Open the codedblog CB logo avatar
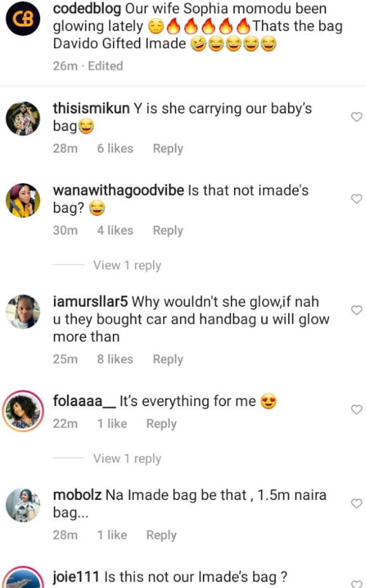Image resolution: width=366 pixels, height=588 pixels. [23, 16]
